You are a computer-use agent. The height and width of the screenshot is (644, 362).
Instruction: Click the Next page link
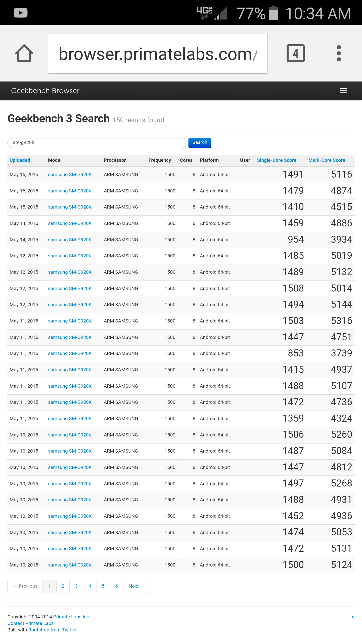tap(136, 586)
